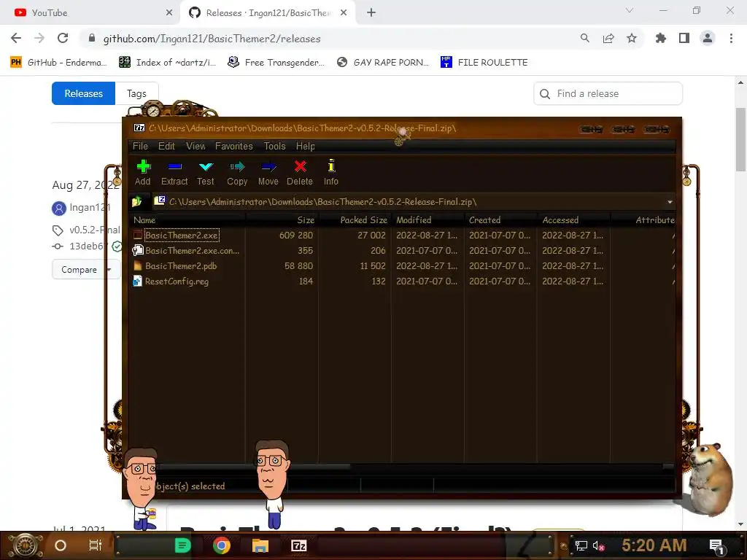747x560 pixels.
Task: Open the Compare dropdown on GitHub page
Action: tap(85, 270)
